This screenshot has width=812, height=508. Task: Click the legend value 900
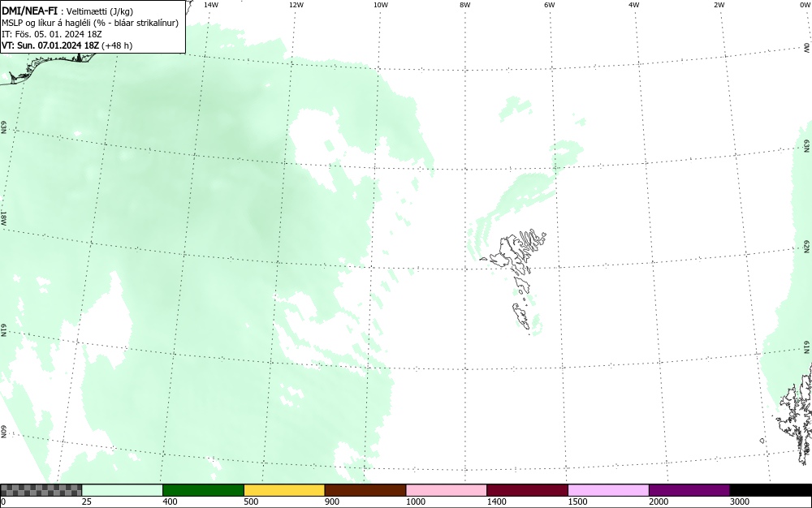(332, 502)
